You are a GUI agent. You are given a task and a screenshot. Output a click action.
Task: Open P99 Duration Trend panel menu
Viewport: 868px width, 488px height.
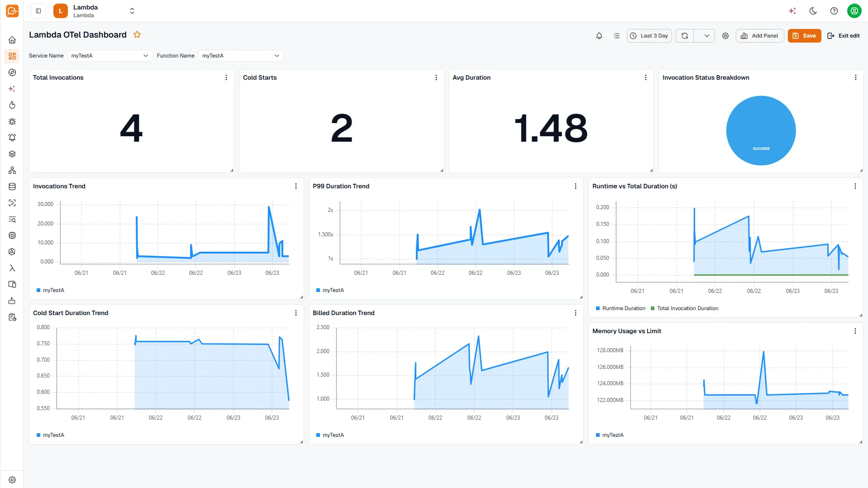coord(576,186)
